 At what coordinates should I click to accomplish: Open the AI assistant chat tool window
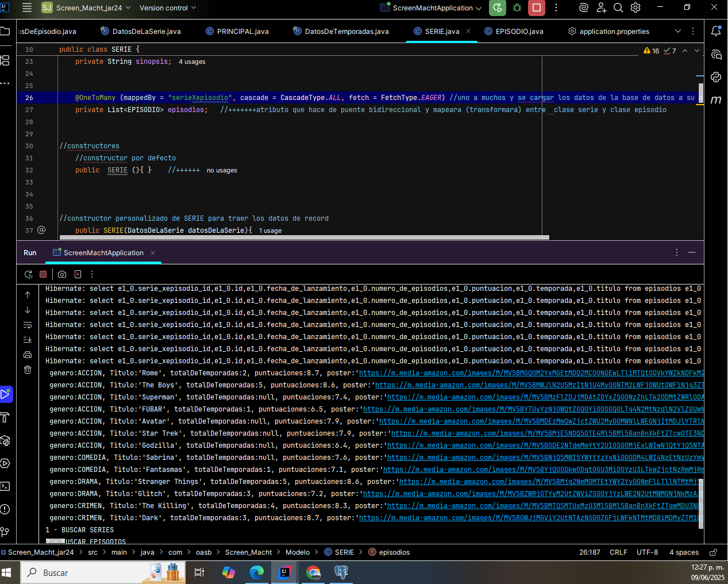click(716, 55)
